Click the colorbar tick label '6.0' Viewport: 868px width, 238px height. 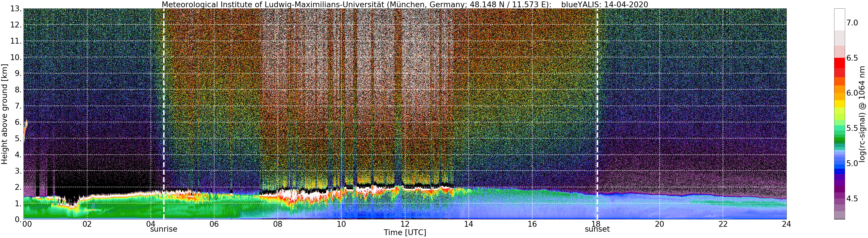click(852, 93)
